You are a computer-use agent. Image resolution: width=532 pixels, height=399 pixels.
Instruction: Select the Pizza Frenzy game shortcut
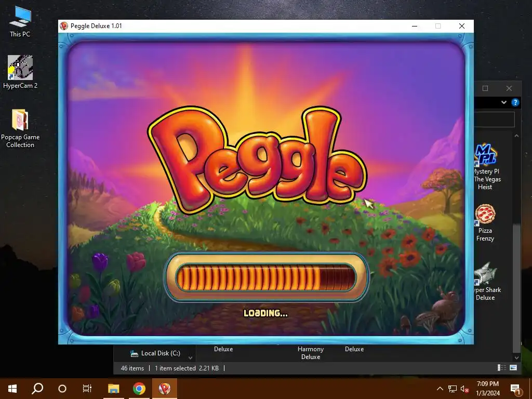coord(485,223)
